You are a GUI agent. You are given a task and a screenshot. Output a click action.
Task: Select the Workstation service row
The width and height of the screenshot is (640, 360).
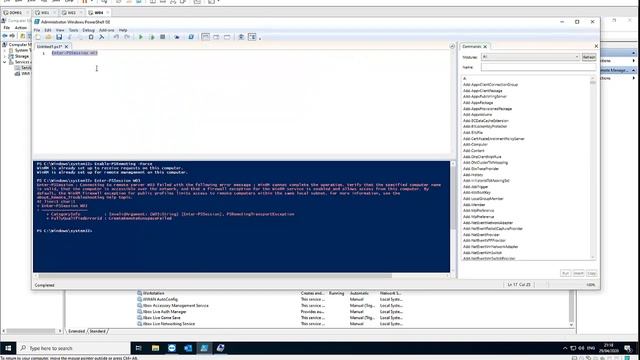point(271,293)
